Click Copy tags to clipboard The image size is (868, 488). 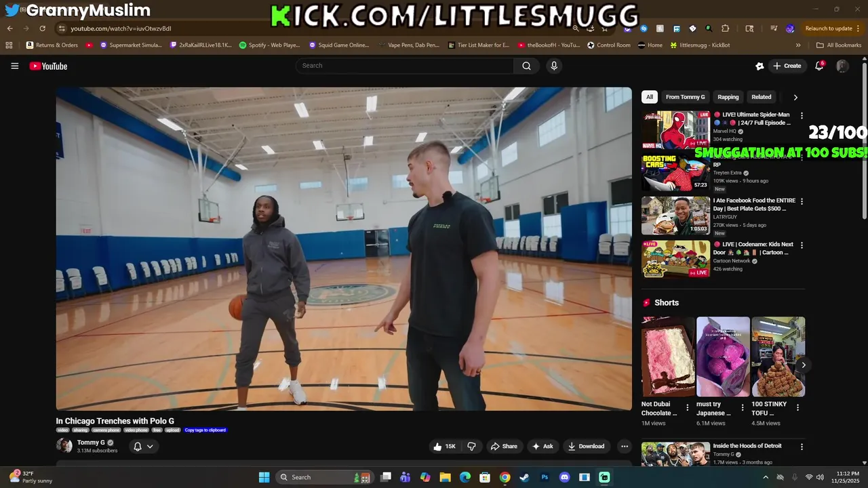[205, 430]
